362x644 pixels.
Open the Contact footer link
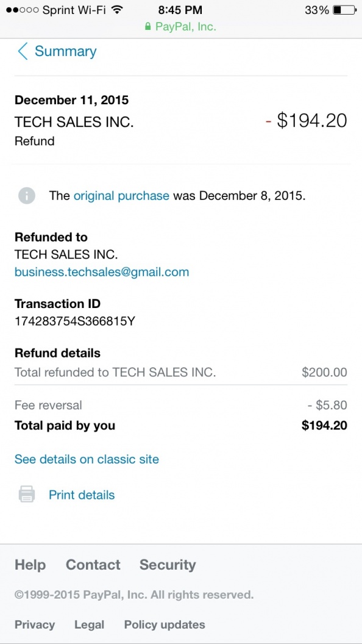coord(93,565)
